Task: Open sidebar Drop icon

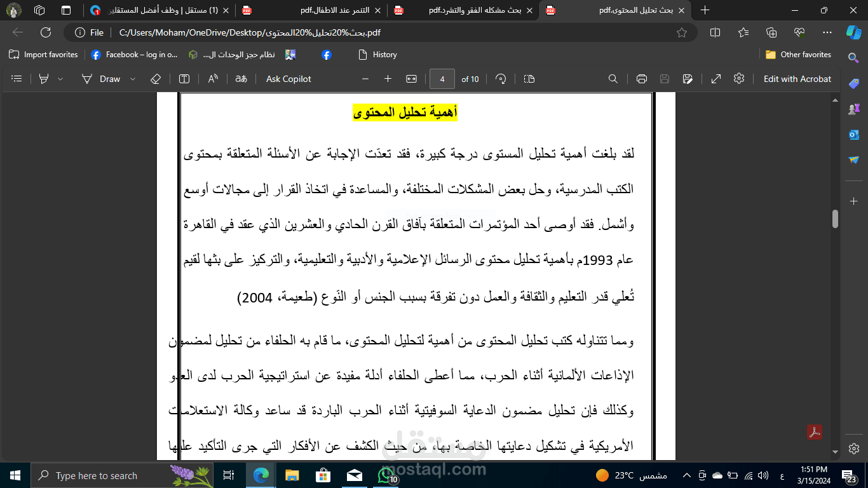Action: [853, 160]
